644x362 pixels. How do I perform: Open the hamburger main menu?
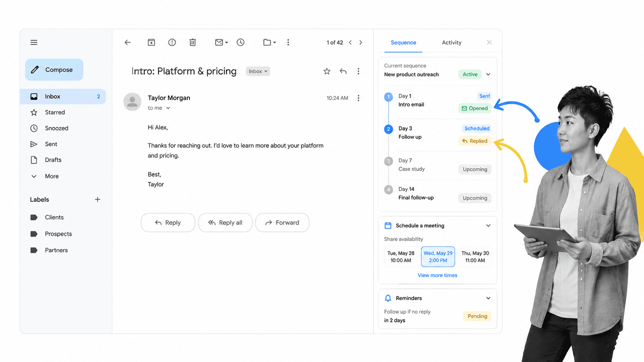coord(34,42)
